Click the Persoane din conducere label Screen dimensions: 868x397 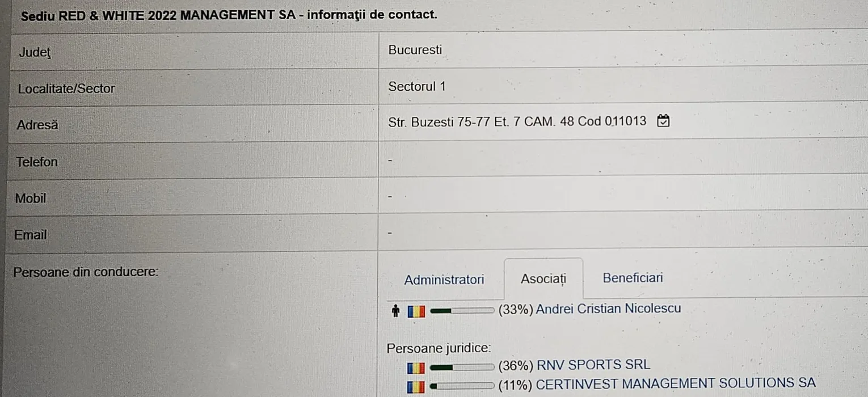[x=86, y=272]
